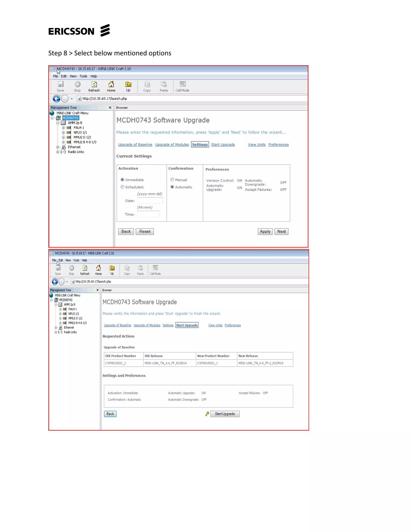The height and width of the screenshot is (532, 411).
Task: Click Home icon in upper window toolbar
Action: [x=111, y=84]
